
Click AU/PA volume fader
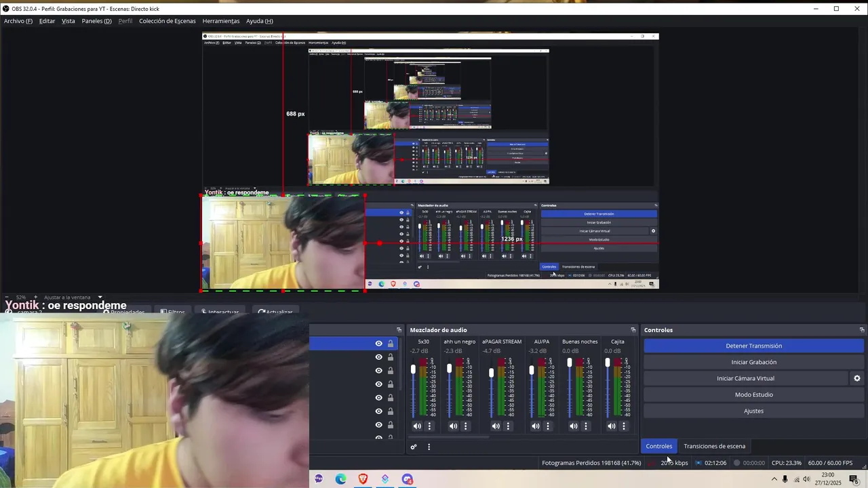click(x=532, y=370)
